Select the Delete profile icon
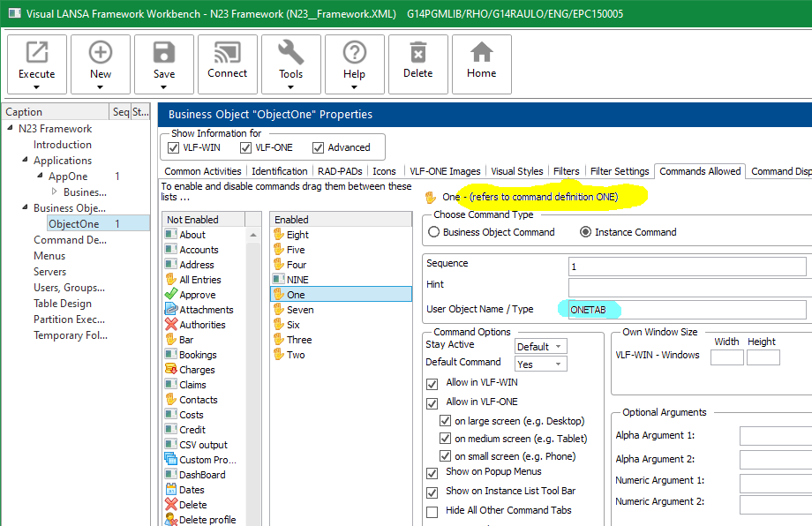 (171, 519)
